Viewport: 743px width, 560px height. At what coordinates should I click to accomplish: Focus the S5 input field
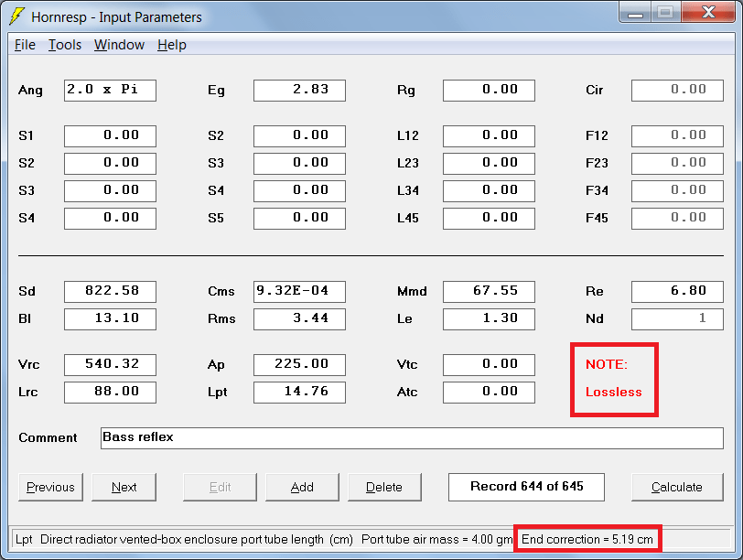pos(299,219)
